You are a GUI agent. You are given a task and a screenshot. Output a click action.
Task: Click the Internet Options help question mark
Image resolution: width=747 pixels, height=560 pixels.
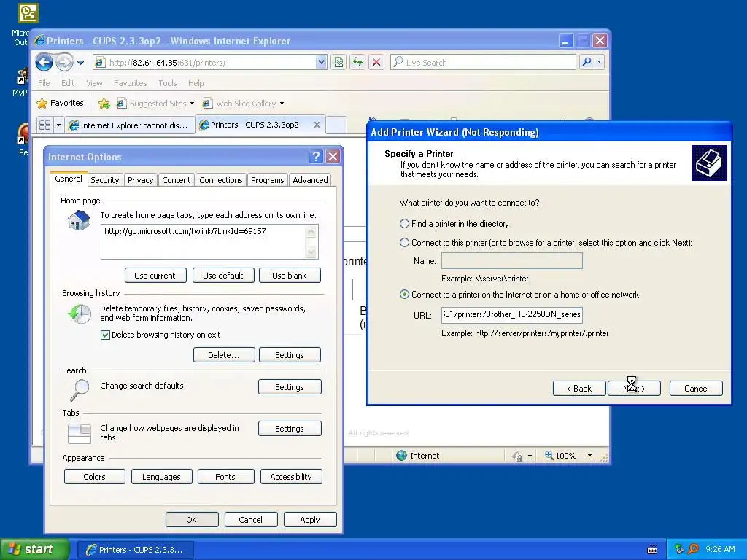[x=315, y=156]
